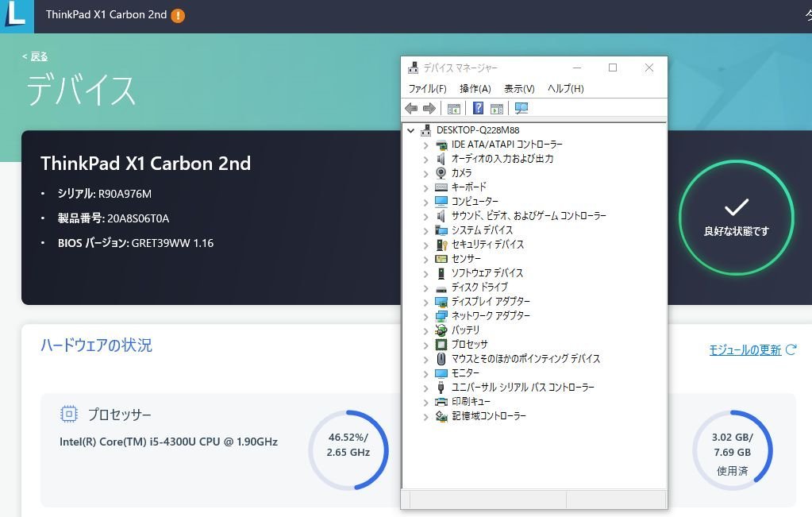Click the sensor icon beside センサー

point(441,259)
